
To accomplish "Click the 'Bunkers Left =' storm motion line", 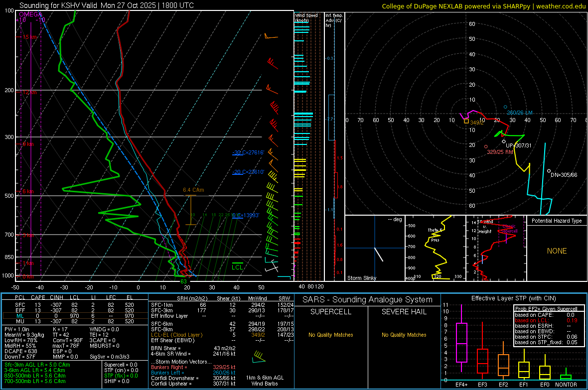I will [x=193, y=373].
